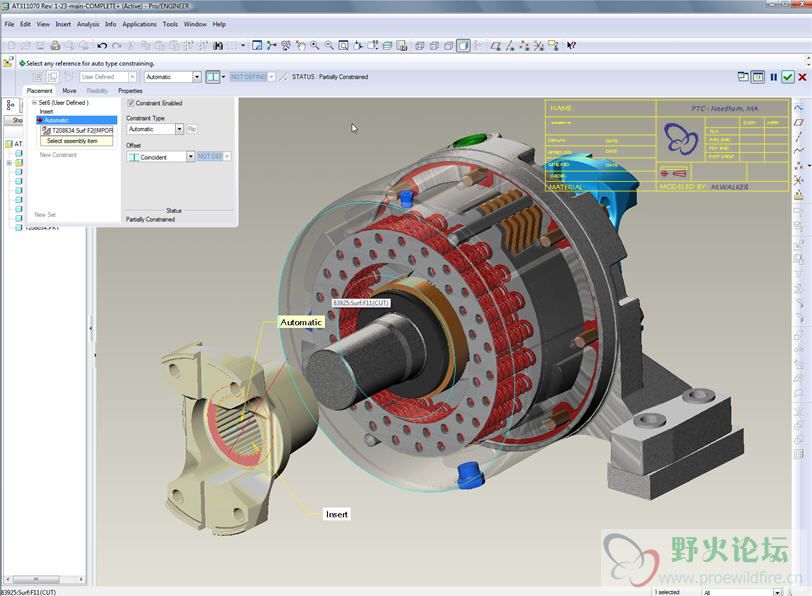Viewport: 812px width, 596px height.
Task: Click the Undo arrow icon
Action: (x=102, y=46)
